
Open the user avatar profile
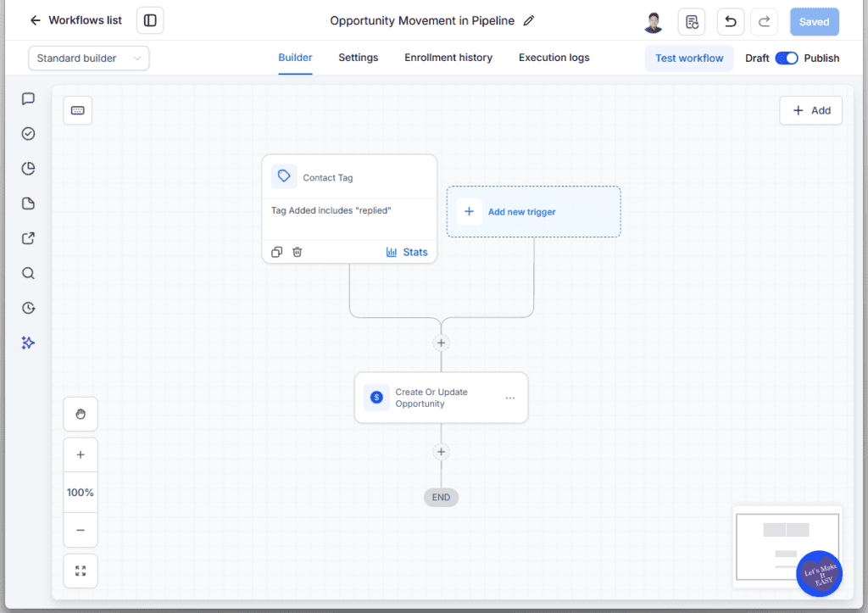pyautogui.click(x=654, y=22)
